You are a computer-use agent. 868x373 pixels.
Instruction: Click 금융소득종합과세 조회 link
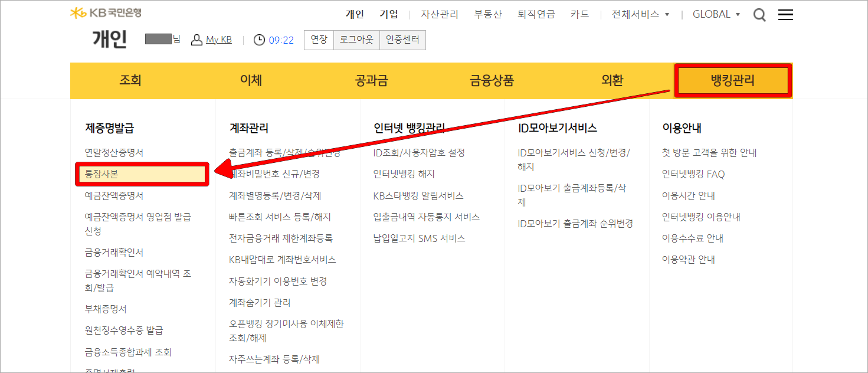(128, 352)
